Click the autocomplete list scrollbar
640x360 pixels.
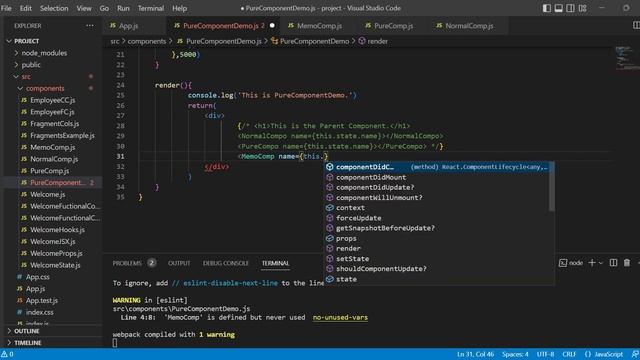552,187
